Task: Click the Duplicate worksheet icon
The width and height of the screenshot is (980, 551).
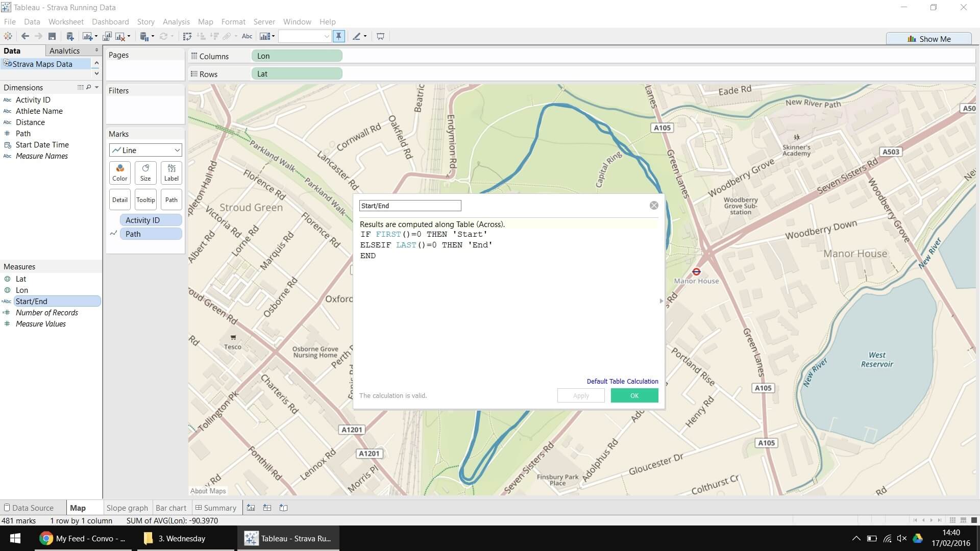Action: coord(107,36)
